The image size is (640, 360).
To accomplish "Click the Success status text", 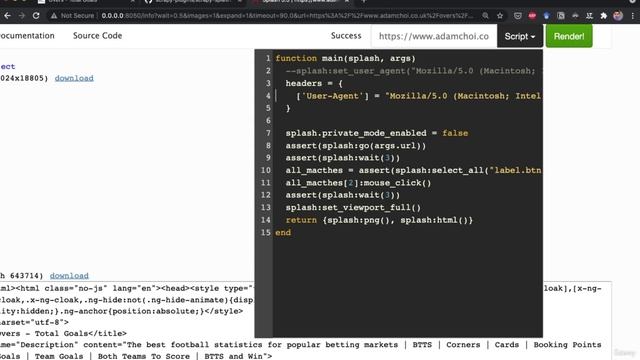I will (346, 36).
